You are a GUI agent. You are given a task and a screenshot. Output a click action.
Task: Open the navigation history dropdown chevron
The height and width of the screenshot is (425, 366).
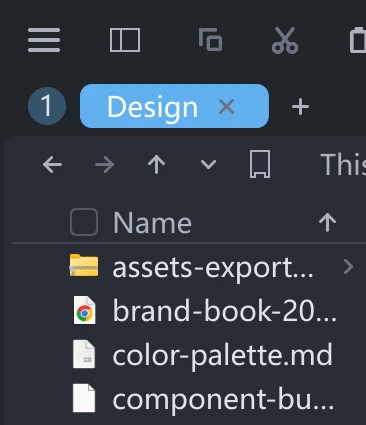tap(208, 164)
